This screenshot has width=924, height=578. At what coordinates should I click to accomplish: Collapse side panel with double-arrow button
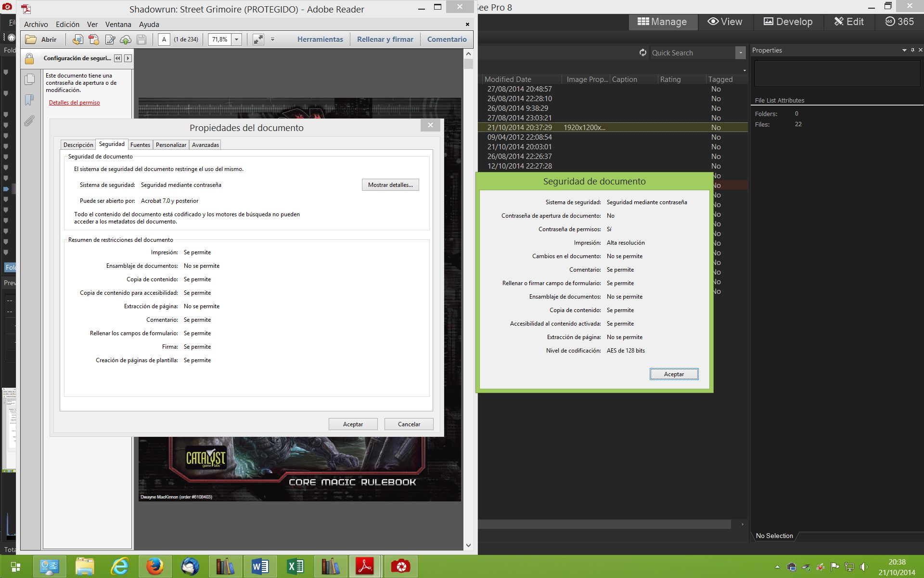118,58
